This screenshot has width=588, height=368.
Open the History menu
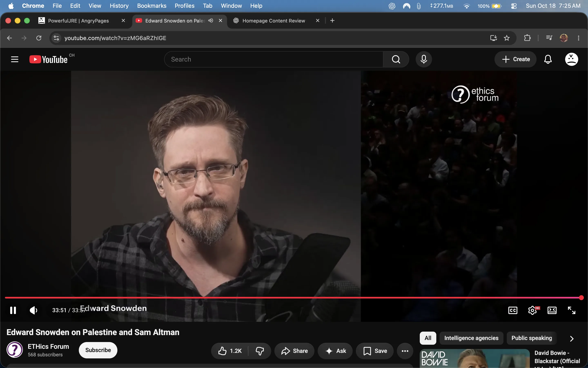coord(119,6)
